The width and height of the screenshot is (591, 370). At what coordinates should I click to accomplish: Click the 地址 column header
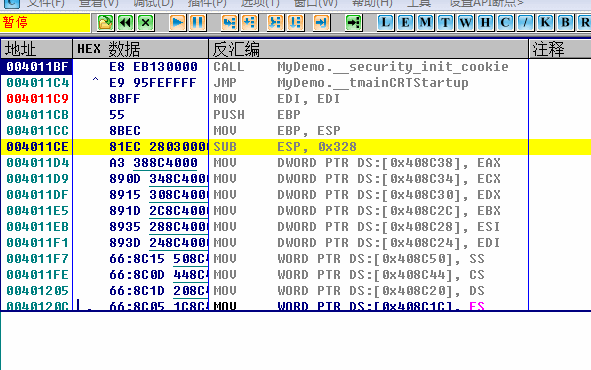[37, 49]
